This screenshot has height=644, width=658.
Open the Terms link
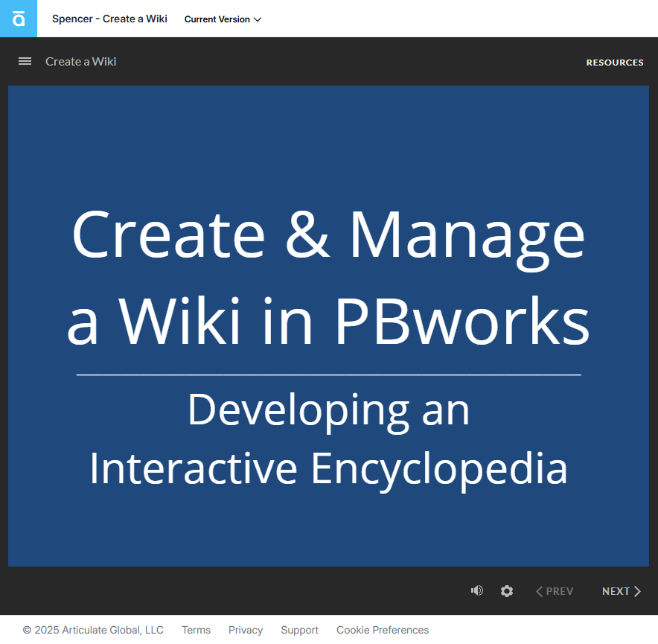click(196, 630)
